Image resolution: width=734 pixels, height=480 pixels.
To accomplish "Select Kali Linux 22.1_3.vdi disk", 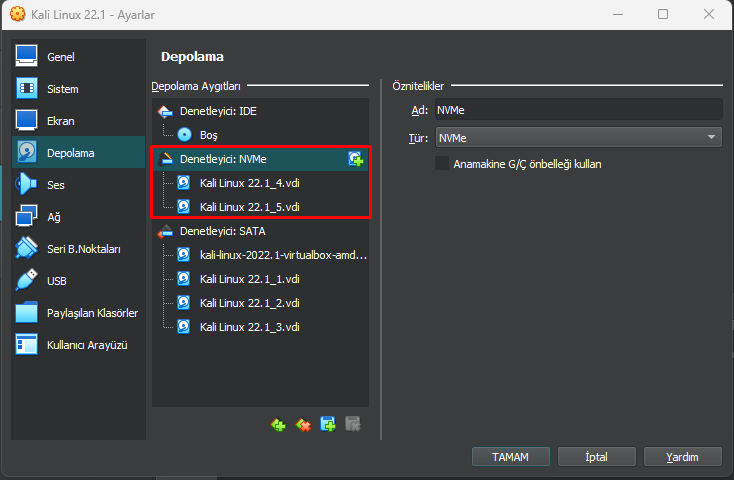I will click(261, 327).
